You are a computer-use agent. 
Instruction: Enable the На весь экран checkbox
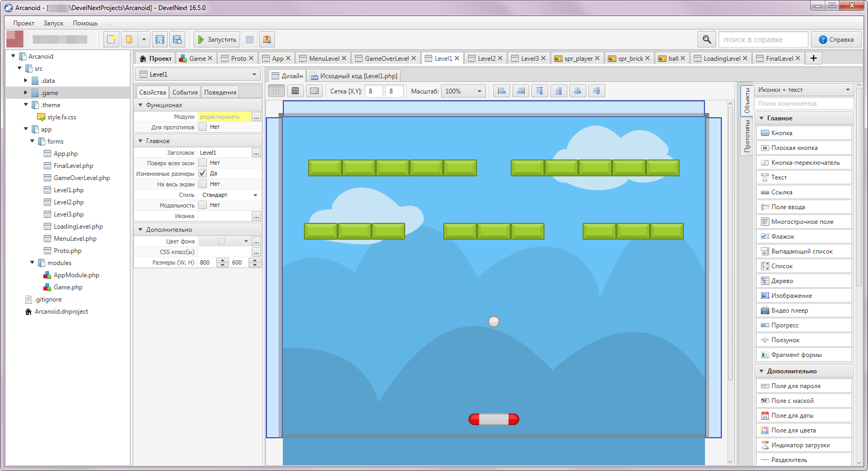click(203, 184)
